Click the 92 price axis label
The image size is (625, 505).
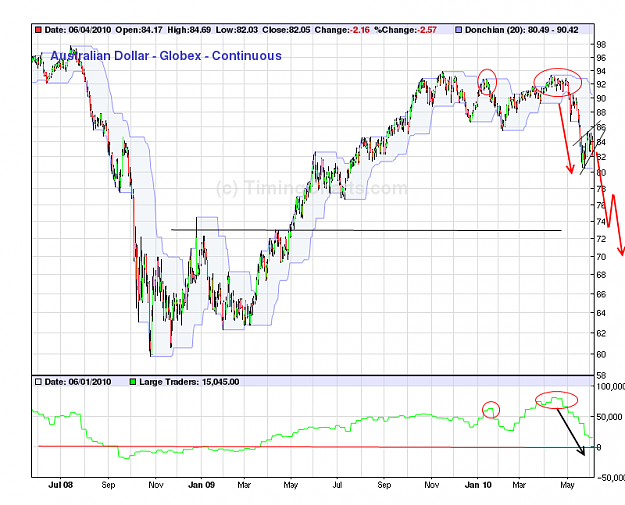pos(601,84)
